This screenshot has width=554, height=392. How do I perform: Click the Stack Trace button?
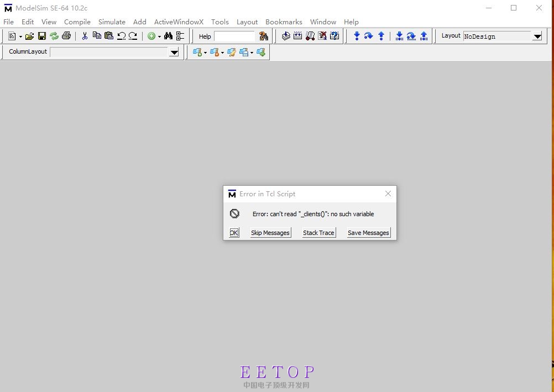coord(318,233)
